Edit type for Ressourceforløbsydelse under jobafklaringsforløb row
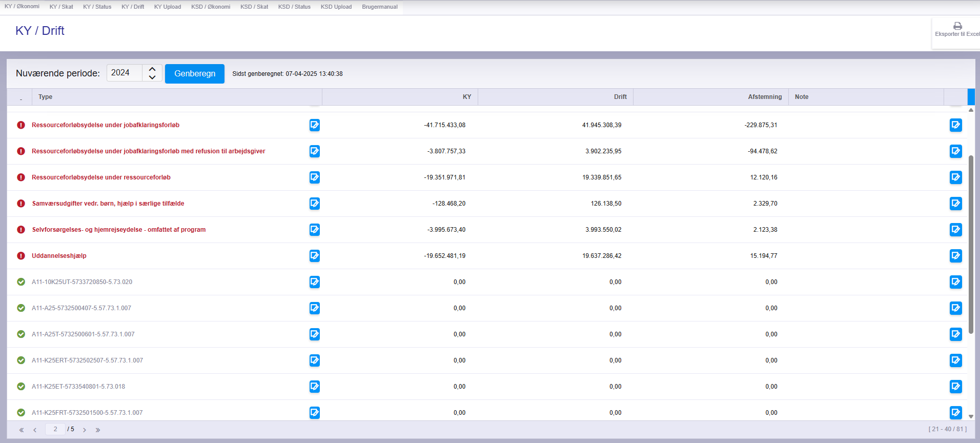980x443 pixels. 315,125
